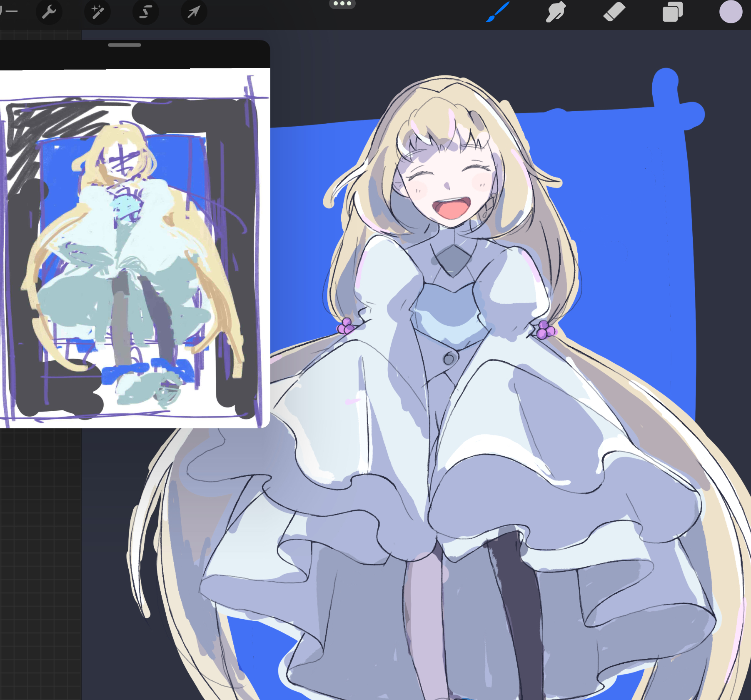Tap the Reference window drag handle

point(124,45)
